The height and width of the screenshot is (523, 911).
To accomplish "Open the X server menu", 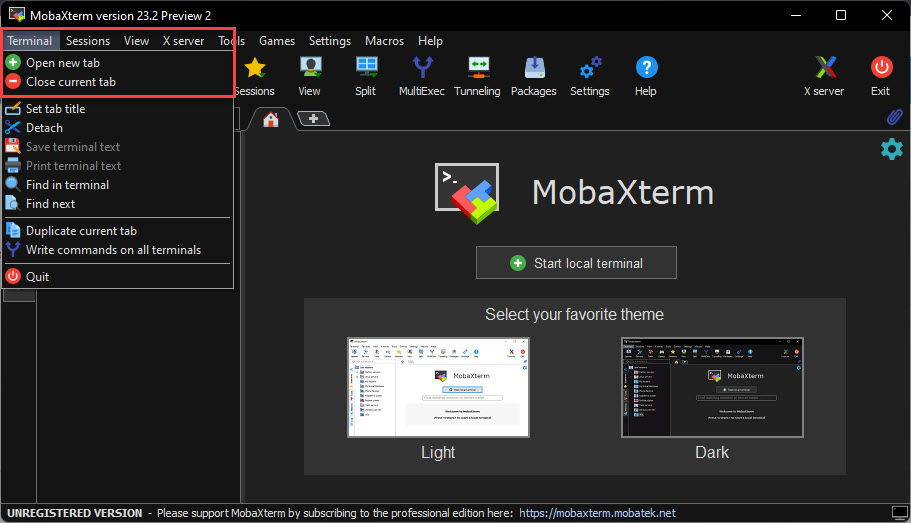I will click(x=184, y=41).
